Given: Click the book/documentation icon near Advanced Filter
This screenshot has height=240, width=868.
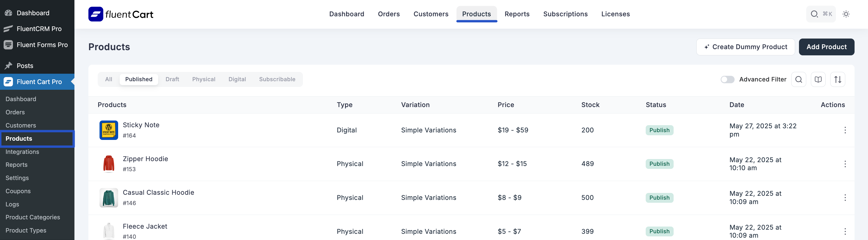Looking at the screenshot, I should (818, 79).
